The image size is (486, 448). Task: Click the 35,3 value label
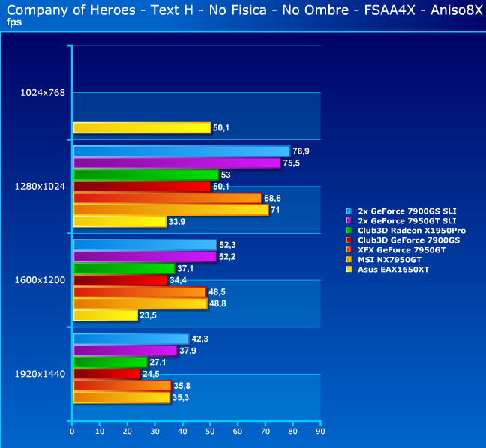[x=181, y=398]
